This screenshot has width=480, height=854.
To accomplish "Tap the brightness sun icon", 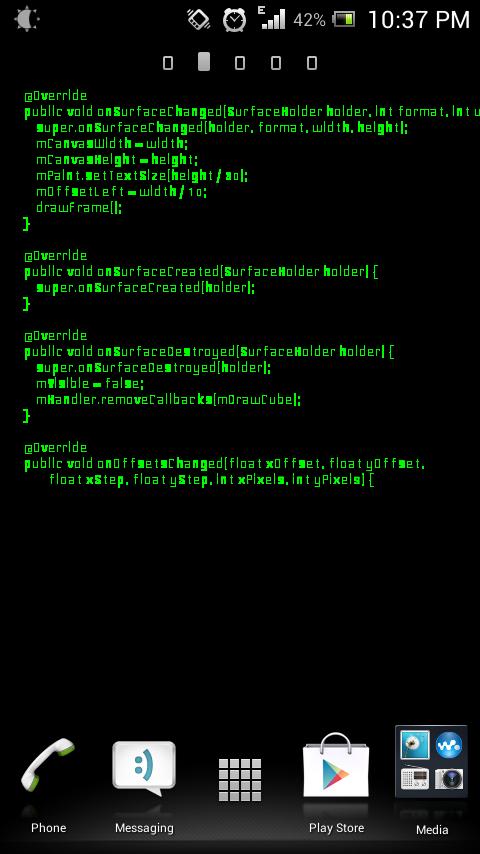I will click(27, 19).
